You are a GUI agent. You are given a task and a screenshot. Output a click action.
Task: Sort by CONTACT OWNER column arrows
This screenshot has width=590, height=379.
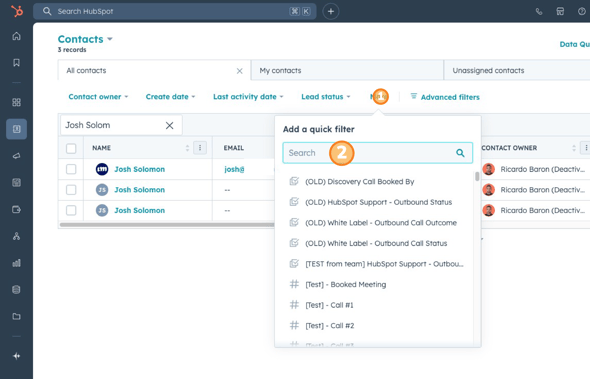(x=574, y=148)
